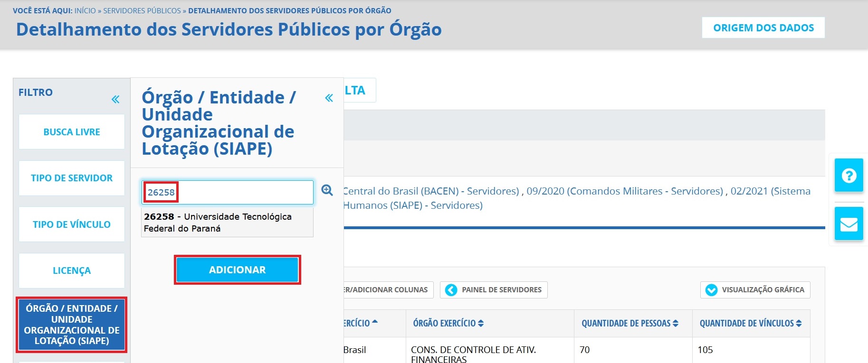The height and width of the screenshot is (363, 868).
Task: Collapse the Órgão / Entidade panel chevron
Action: [x=329, y=98]
